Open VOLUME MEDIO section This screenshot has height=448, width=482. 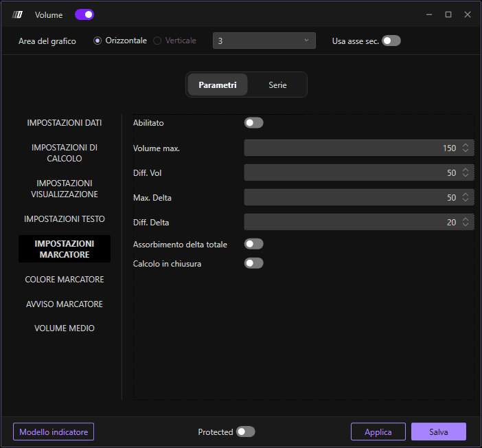pyautogui.click(x=65, y=328)
